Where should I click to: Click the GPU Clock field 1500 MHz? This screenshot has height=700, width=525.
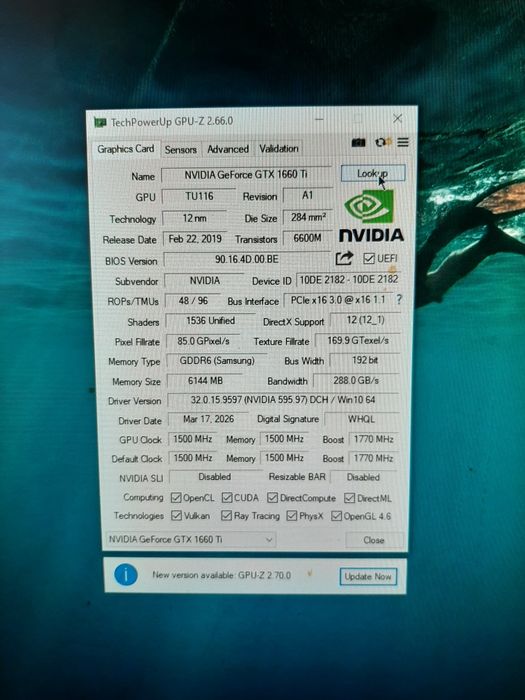point(192,439)
